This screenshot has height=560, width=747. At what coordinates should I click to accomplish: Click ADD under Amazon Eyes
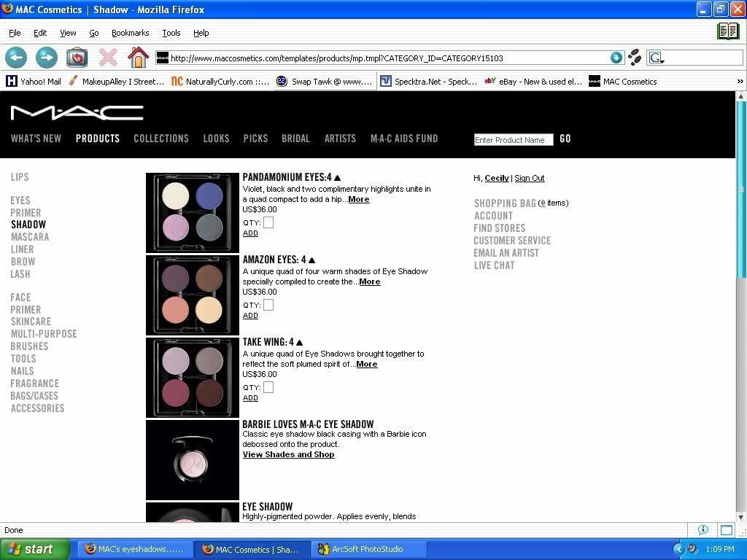coord(250,315)
